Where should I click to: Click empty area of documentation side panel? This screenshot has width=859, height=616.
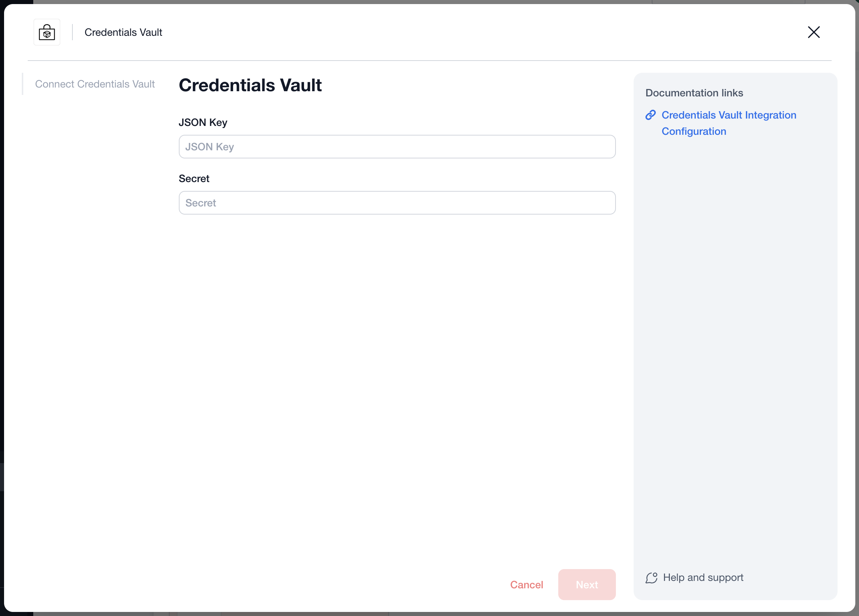pyautogui.click(x=735, y=341)
